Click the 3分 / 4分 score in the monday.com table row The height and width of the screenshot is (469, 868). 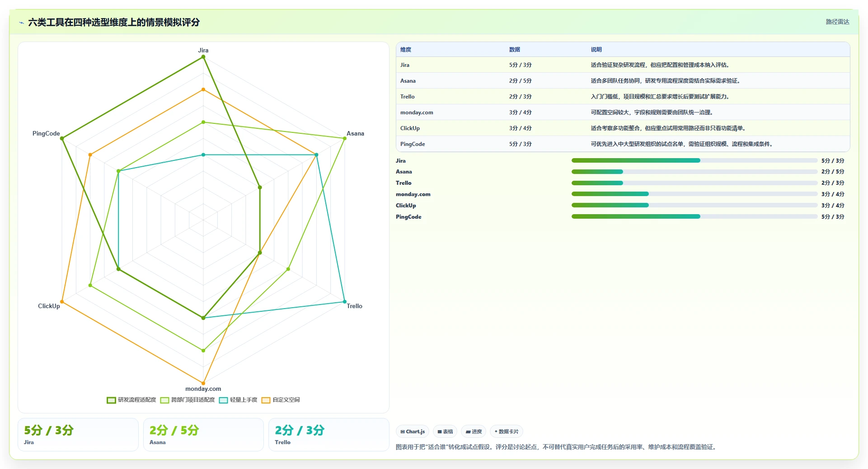(521, 113)
